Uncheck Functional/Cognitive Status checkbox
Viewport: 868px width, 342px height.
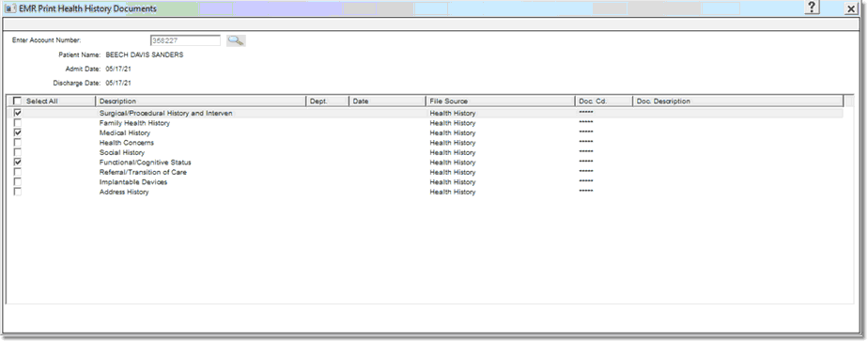coord(18,163)
